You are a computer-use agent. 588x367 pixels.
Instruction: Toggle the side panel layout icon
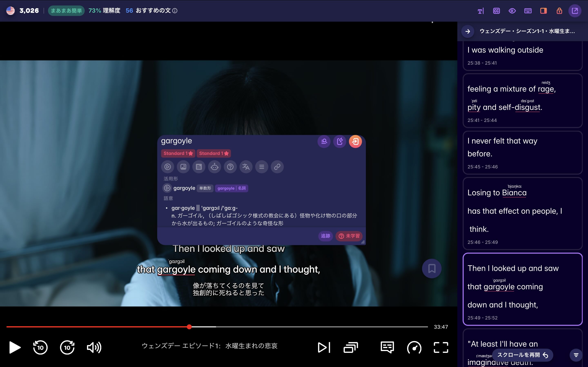[x=543, y=11]
